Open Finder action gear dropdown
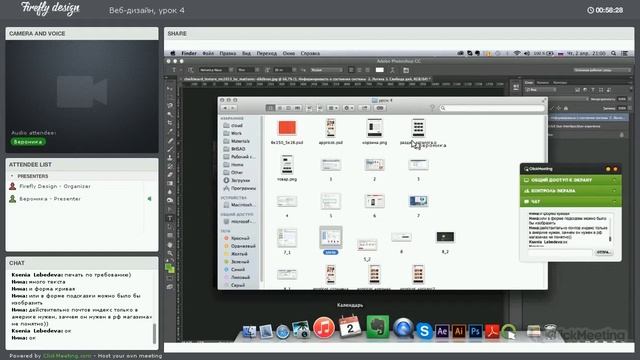Viewport: 640px width, 360px height. coord(349,108)
